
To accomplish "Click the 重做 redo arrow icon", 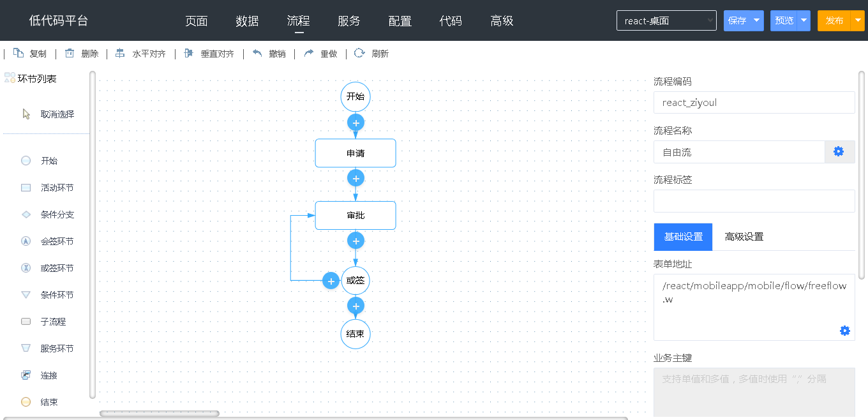I will [309, 53].
